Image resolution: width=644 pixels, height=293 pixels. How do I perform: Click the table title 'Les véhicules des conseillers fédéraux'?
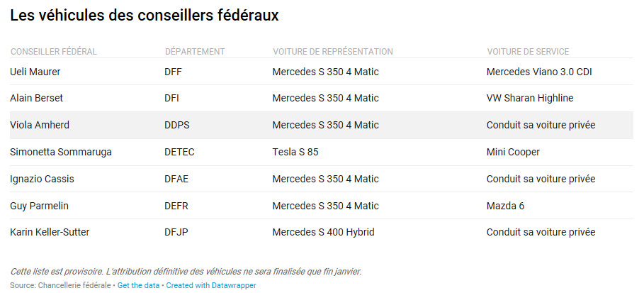point(145,15)
